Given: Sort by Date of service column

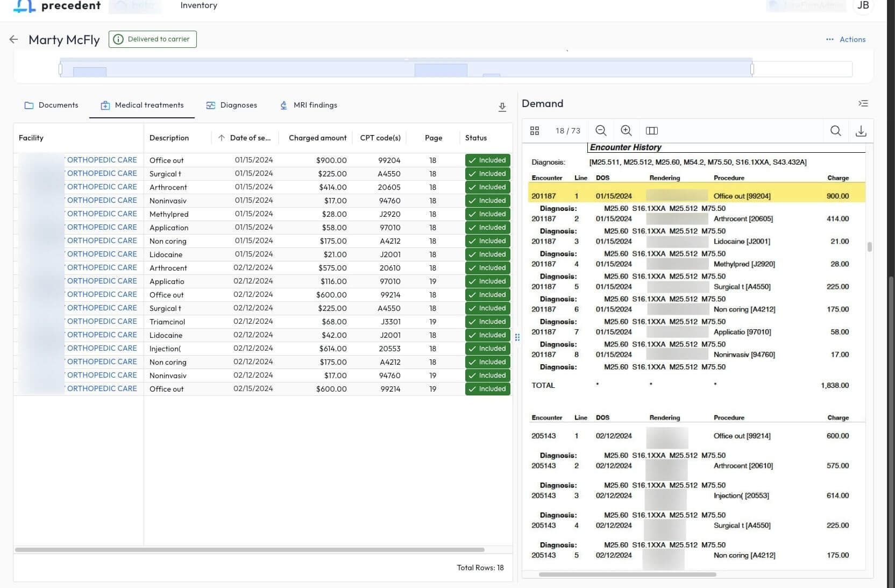Looking at the screenshot, I should pos(250,138).
